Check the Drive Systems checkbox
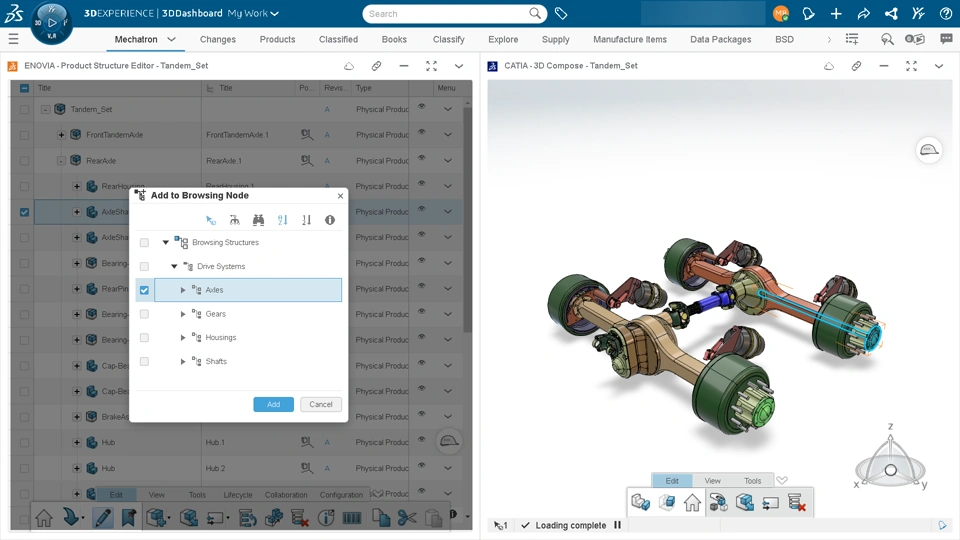This screenshot has width=960, height=540. (x=144, y=266)
